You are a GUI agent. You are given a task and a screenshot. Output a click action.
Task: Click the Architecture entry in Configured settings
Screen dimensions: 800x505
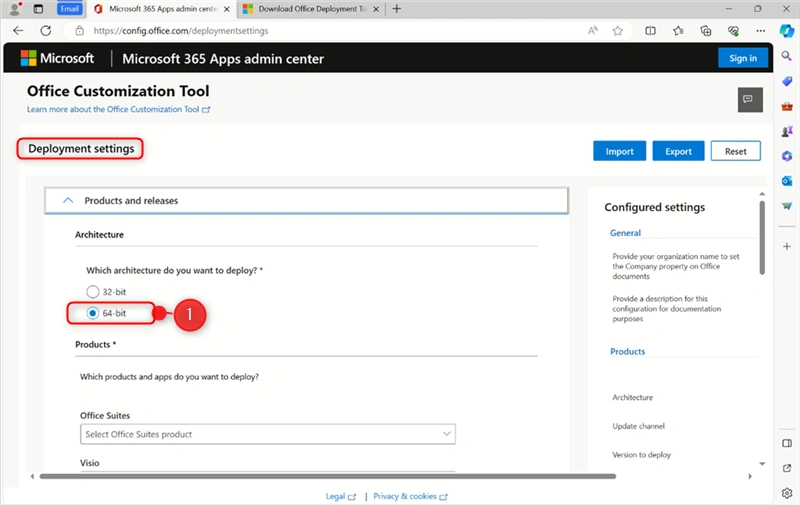632,397
